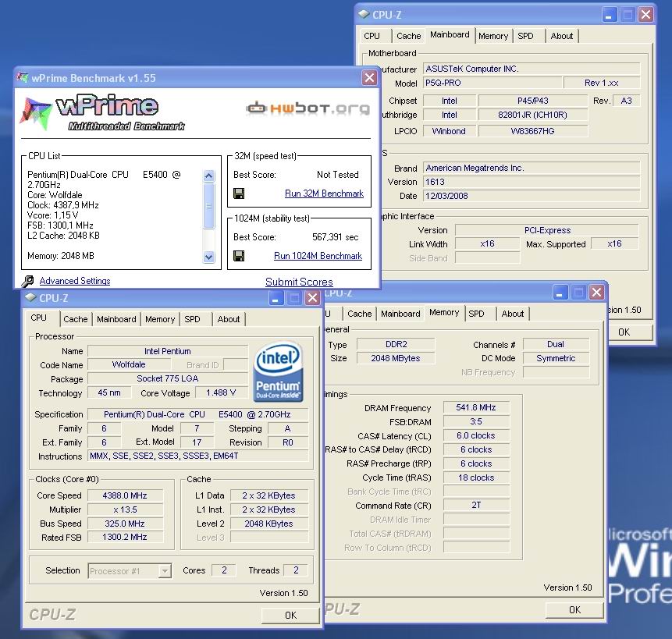Image resolution: width=672 pixels, height=639 pixels.
Task: Open Advanced Settings link in wPrime
Action: coord(75,281)
